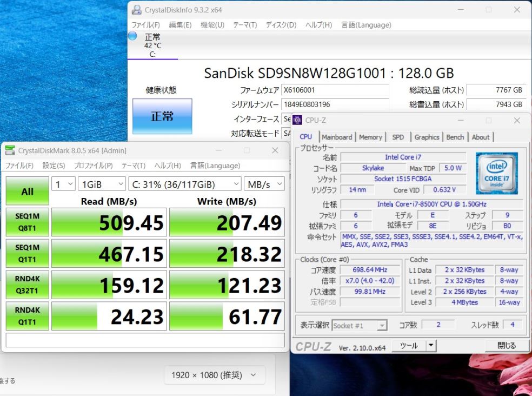The image size is (532, 396).
Task: Click the green All button in CrystalDiskMark
Action: (27, 191)
